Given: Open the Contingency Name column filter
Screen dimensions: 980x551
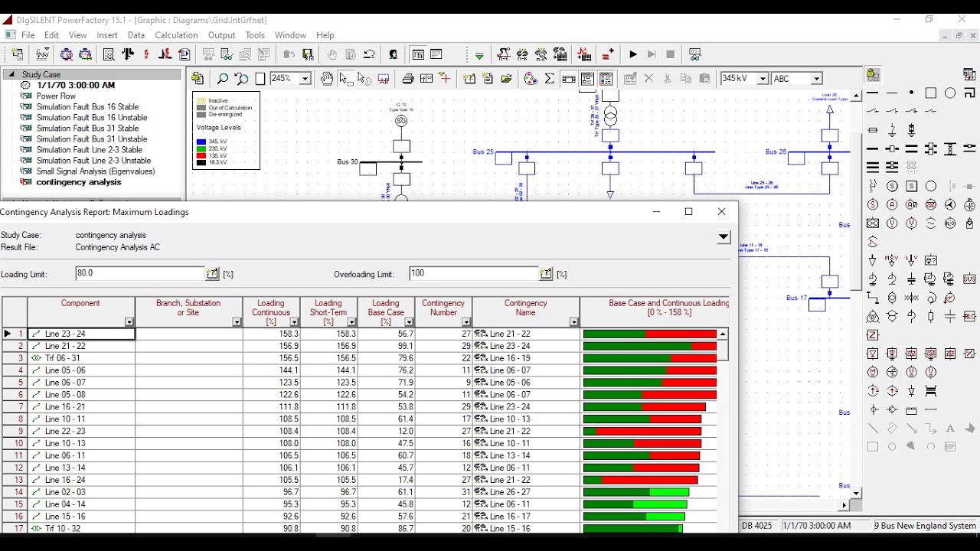Looking at the screenshot, I should tap(574, 322).
